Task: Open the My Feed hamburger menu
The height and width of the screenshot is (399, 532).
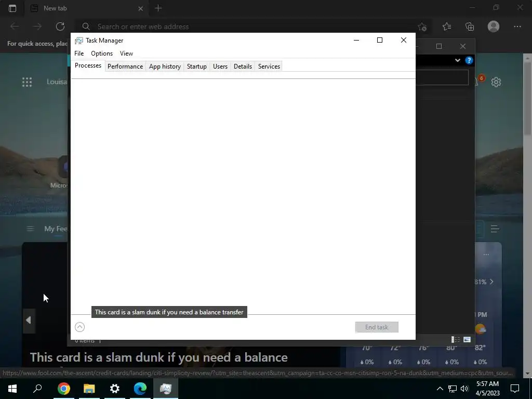Action: tap(30, 229)
